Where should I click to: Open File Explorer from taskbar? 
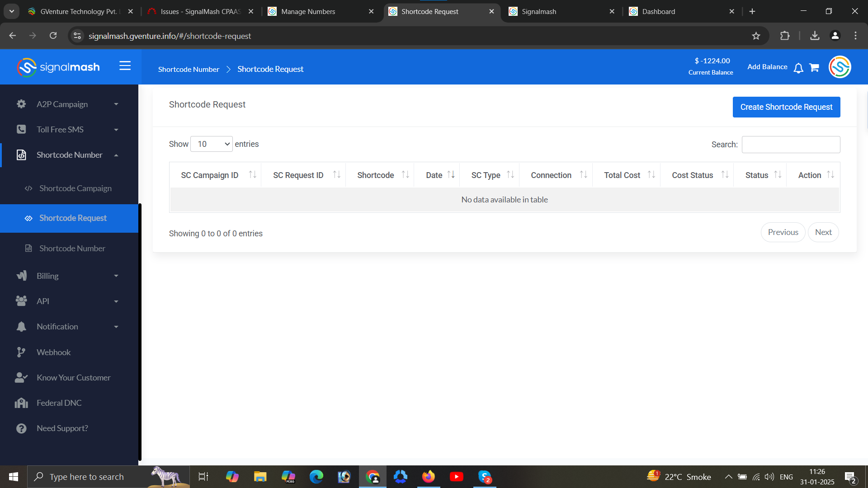tap(260, 477)
